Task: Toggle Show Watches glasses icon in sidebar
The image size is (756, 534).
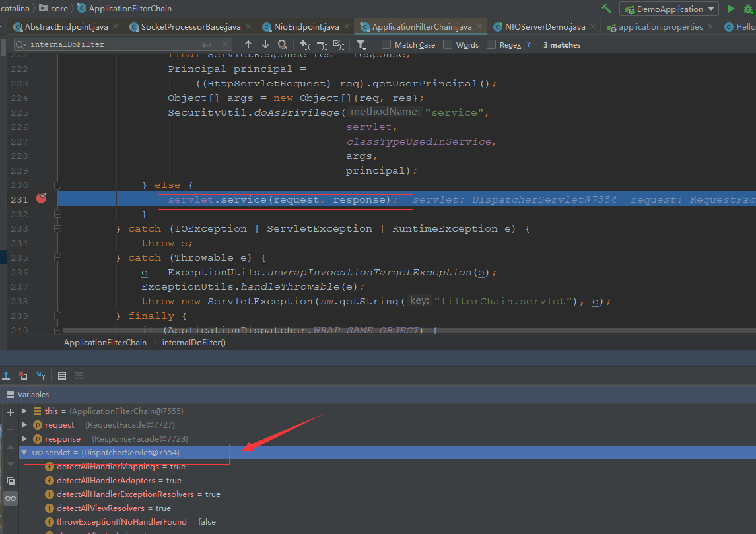Action: [x=11, y=498]
